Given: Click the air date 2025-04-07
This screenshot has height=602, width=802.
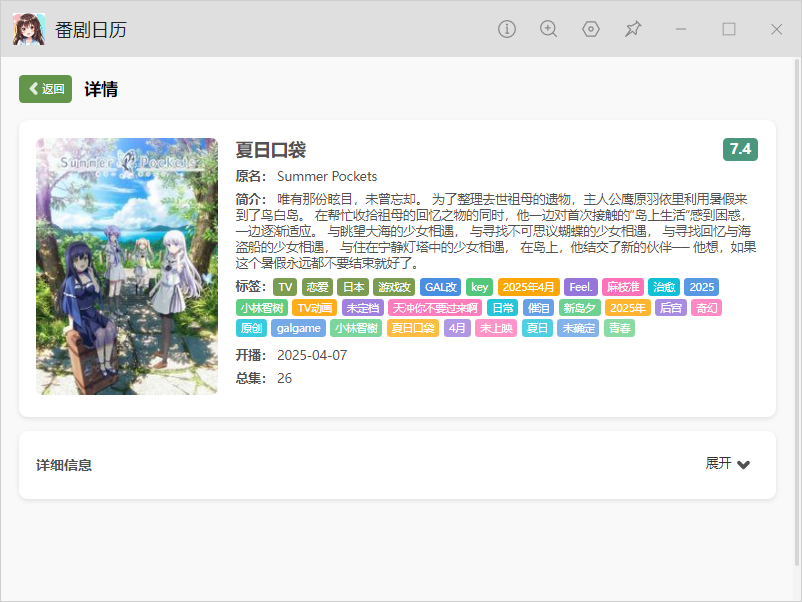Looking at the screenshot, I should coord(312,355).
